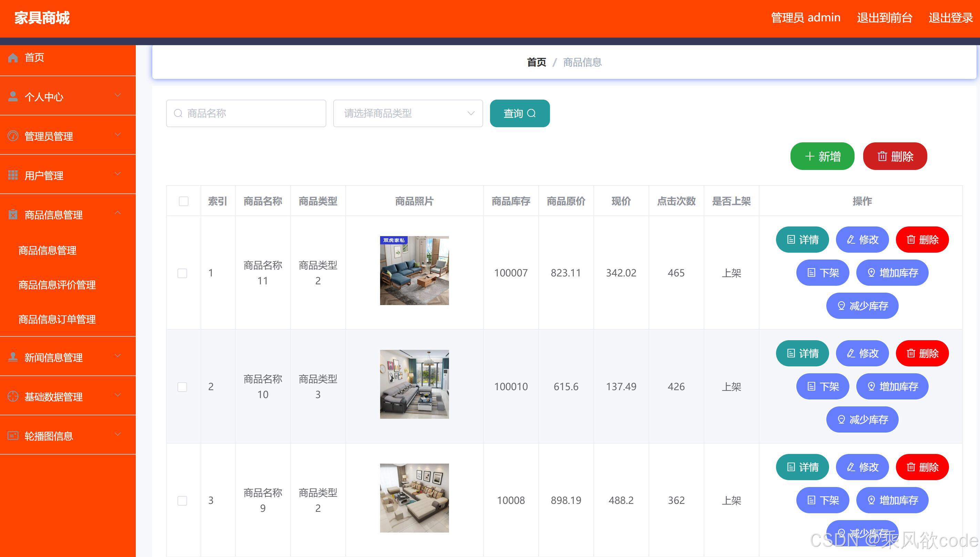Screen dimensions: 980x557
Task: Click the gauge icon beside 管理员管理
Action: click(x=13, y=135)
